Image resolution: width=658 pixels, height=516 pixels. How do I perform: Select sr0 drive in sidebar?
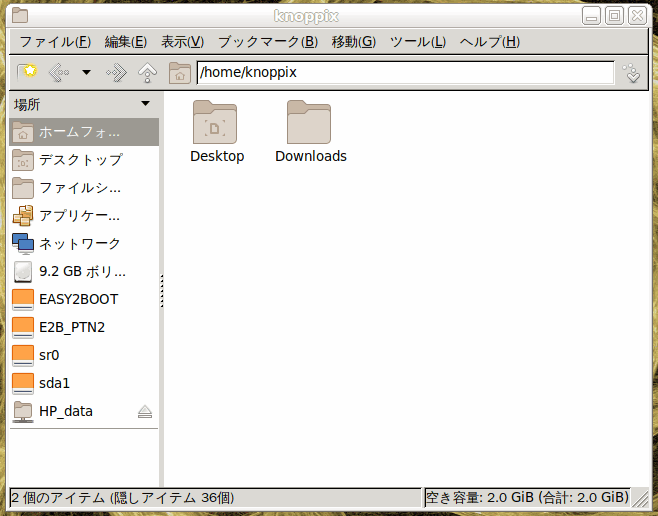pyautogui.click(x=84, y=355)
